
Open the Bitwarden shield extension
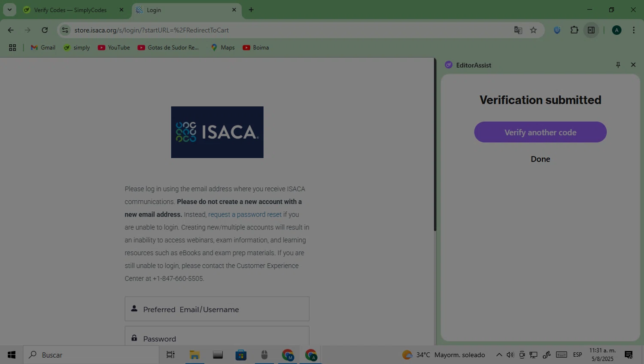(557, 30)
